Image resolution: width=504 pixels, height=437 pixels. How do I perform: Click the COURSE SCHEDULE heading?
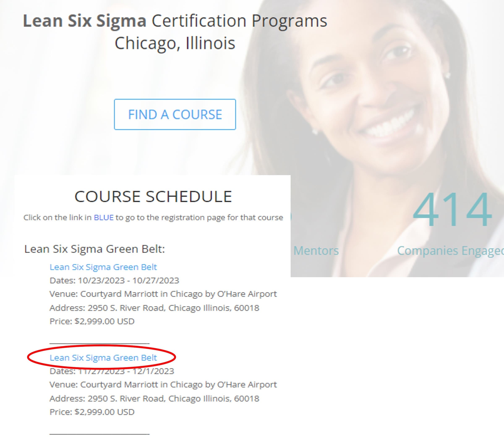pyautogui.click(x=153, y=197)
